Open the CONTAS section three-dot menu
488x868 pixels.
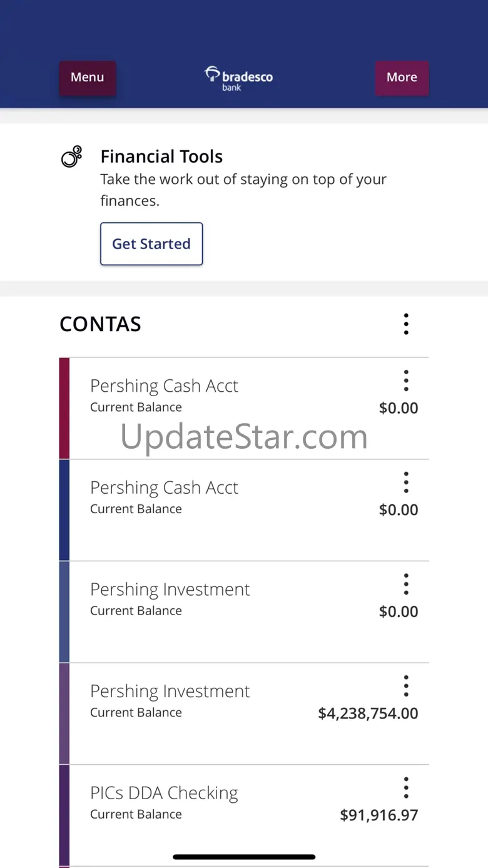(406, 324)
